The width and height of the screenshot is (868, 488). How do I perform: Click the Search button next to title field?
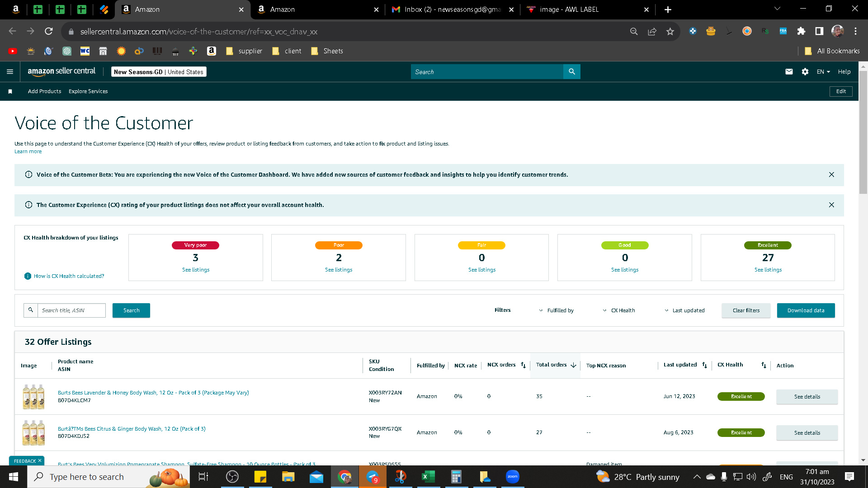131,310
